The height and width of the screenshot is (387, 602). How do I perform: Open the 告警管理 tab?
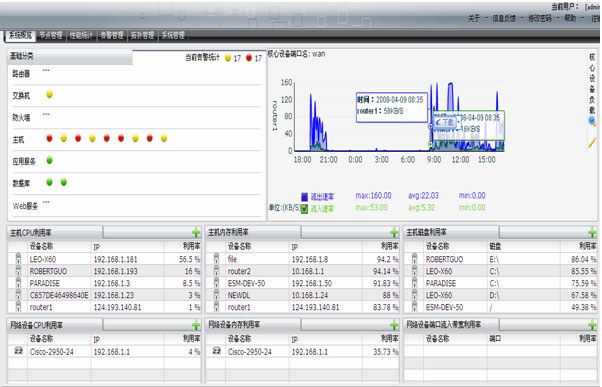[x=112, y=35]
